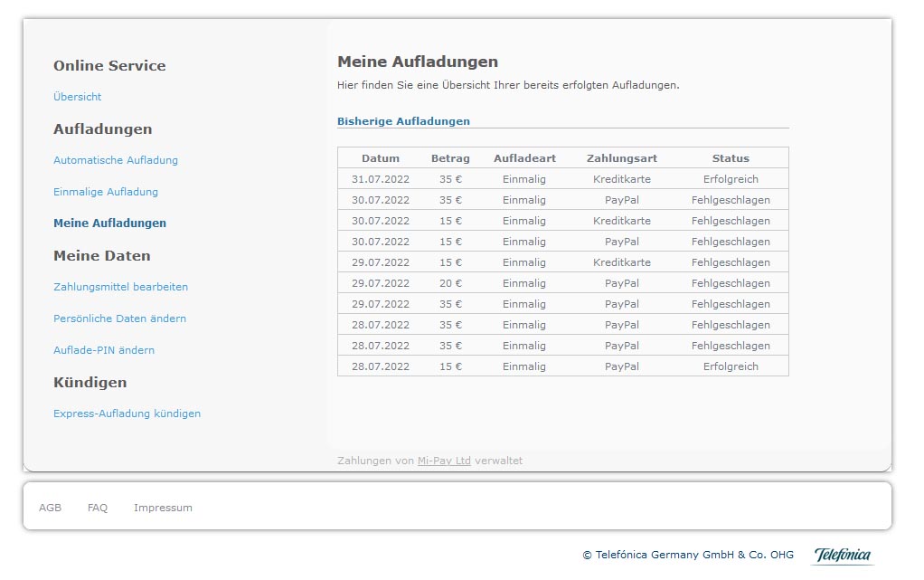Image resolution: width=924 pixels, height=580 pixels.
Task: Select Meine Aufladungen in the sidebar
Action: pos(109,223)
